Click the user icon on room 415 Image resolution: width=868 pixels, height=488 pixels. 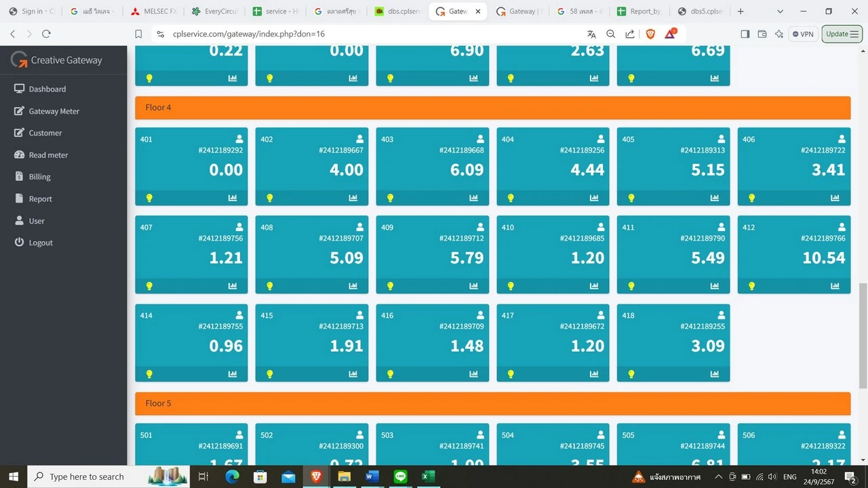tap(360, 314)
